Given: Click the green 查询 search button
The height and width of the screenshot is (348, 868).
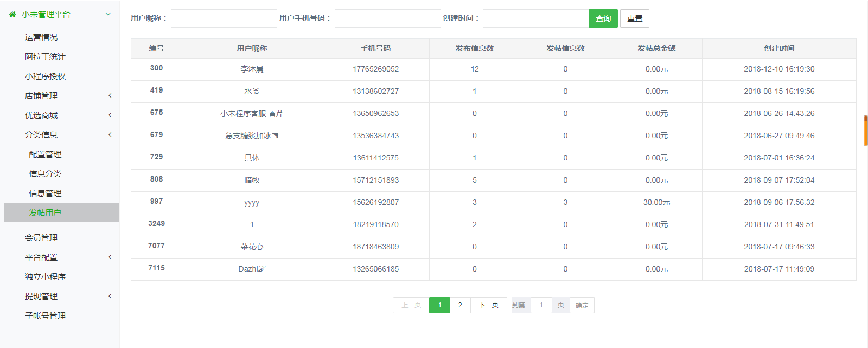Looking at the screenshot, I should (x=603, y=18).
